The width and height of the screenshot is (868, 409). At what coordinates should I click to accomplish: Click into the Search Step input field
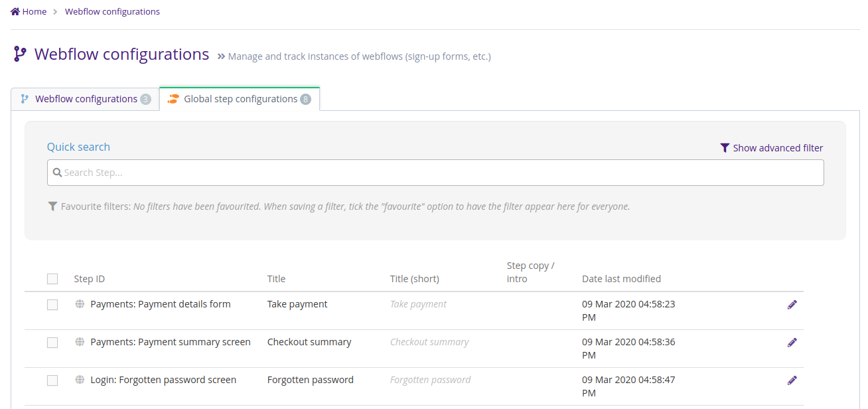pos(435,173)
